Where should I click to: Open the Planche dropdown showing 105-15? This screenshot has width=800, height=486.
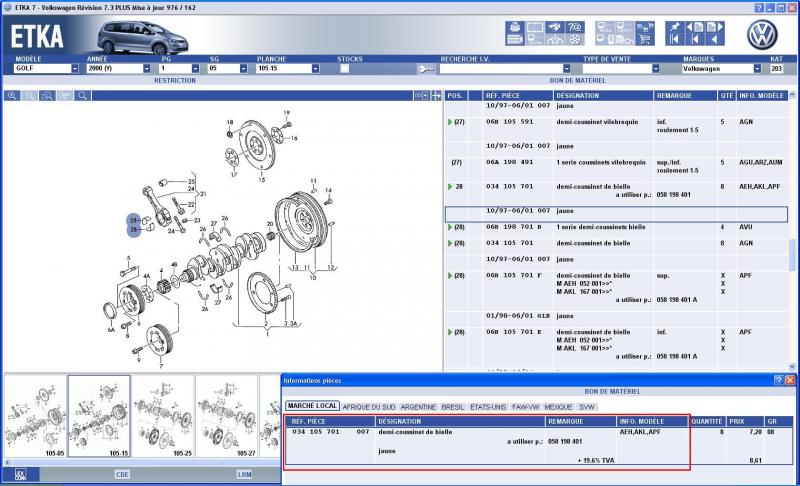pos(316,68)
